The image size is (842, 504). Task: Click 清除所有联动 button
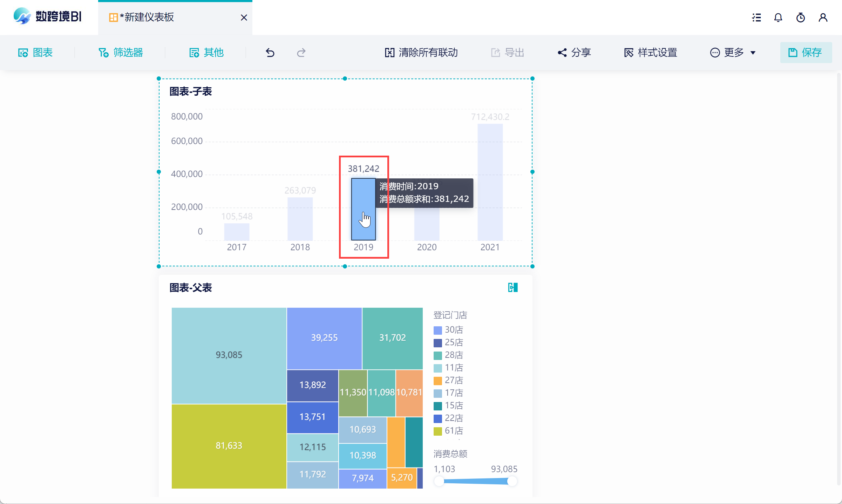[x=421, y=53]
